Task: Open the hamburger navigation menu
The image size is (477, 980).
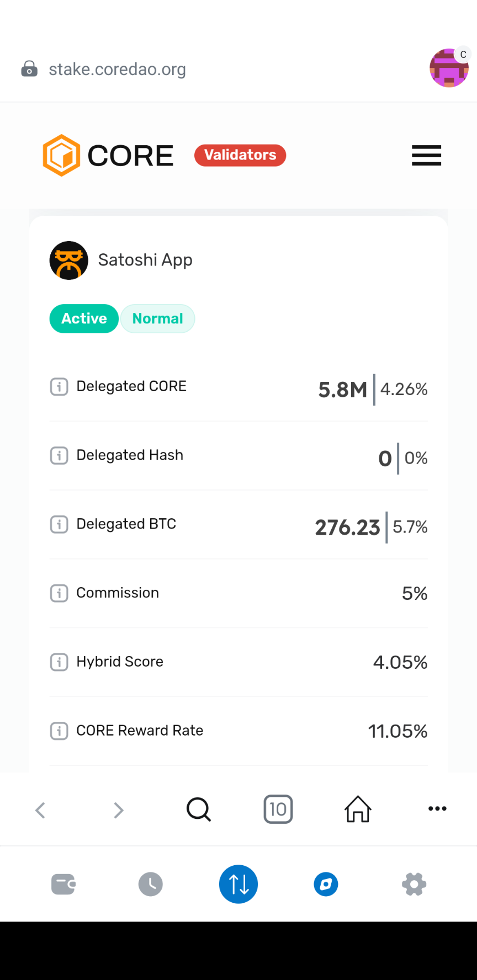Action: (x=426, y=156)
